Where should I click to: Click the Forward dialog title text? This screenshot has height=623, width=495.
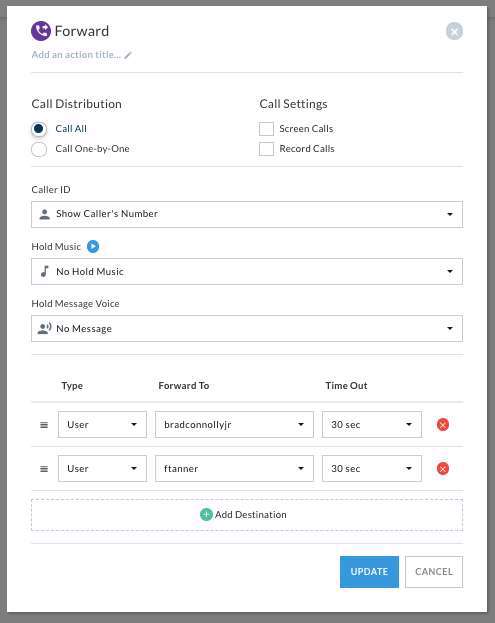point(81,31)
